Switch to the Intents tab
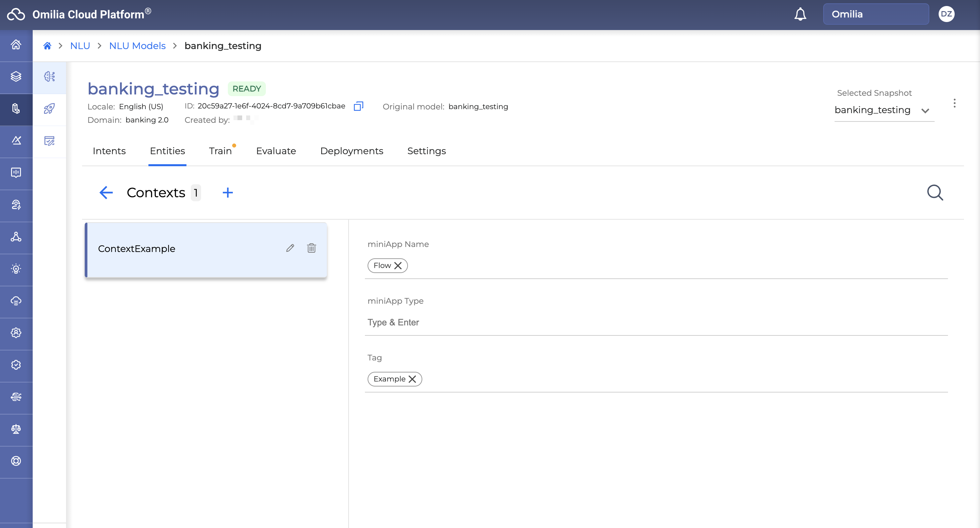 [x=109, y=151]
